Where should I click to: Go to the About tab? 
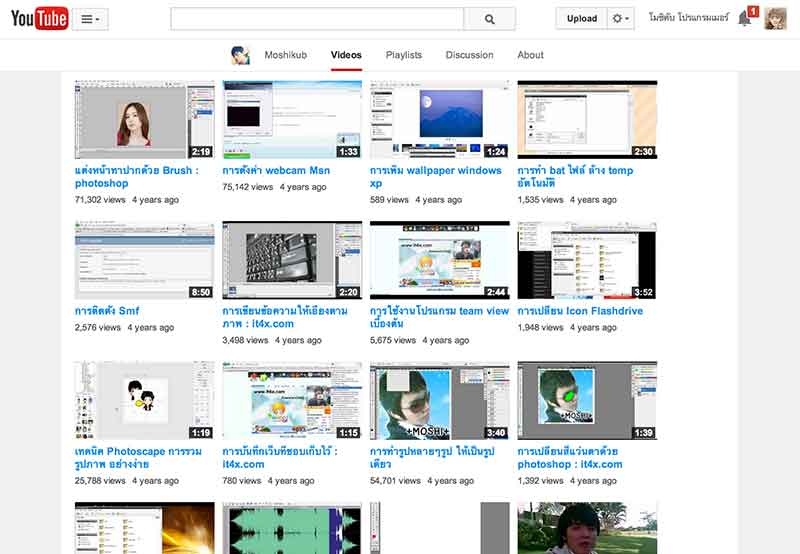pos(531,55)
